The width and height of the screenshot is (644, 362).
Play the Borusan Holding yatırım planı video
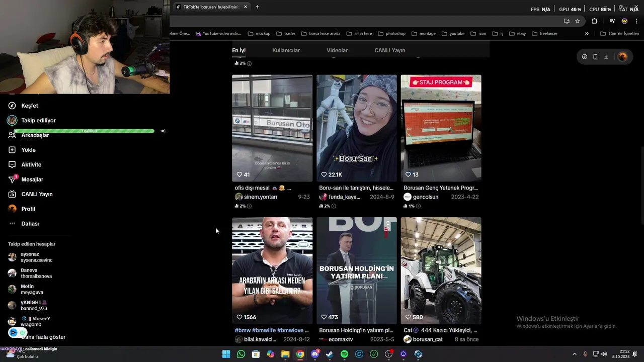pos(357,270)
